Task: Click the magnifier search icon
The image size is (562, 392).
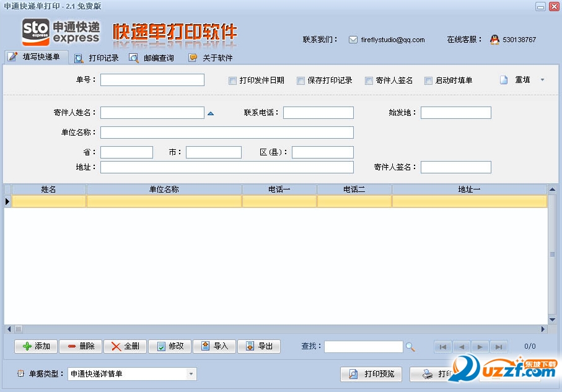Action: point(410,347)
